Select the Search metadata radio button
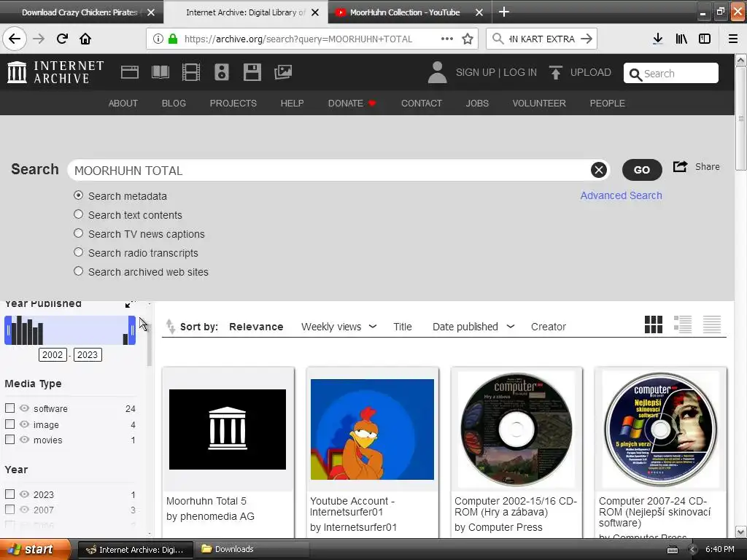 click(x=79, y=195)
